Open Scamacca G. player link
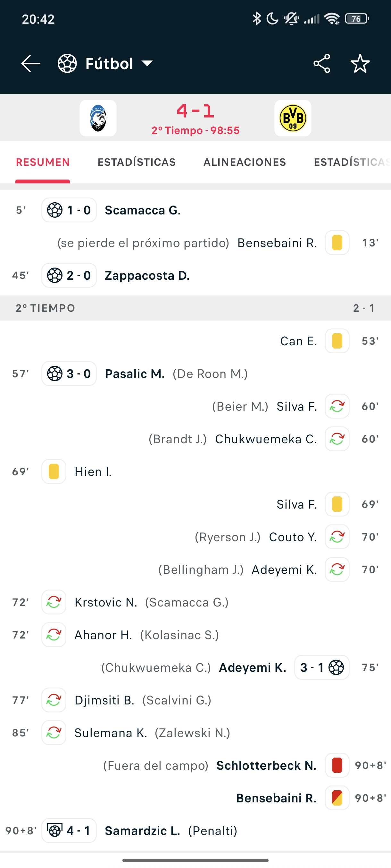 (x=143, y=210)
